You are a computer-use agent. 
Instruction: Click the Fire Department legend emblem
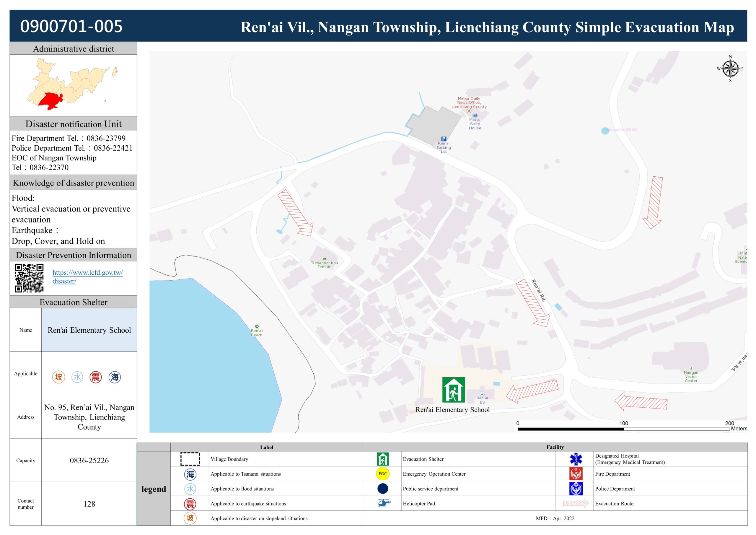tap(576, 474)
